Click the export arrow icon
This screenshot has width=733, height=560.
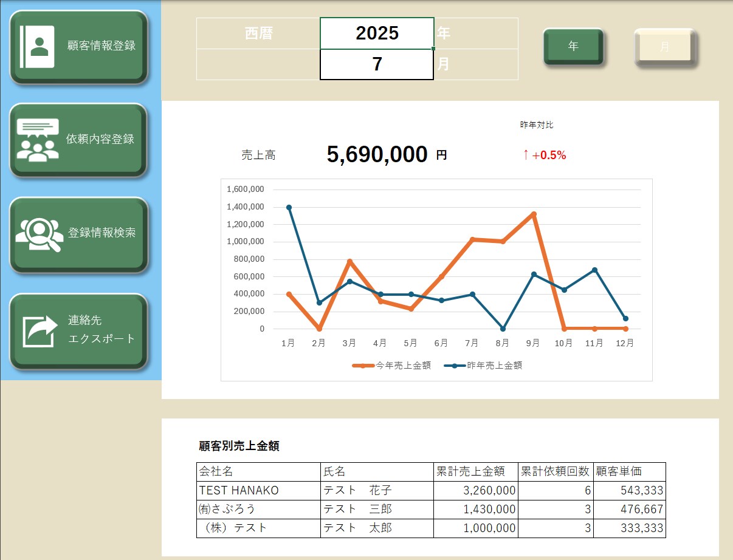40,331
